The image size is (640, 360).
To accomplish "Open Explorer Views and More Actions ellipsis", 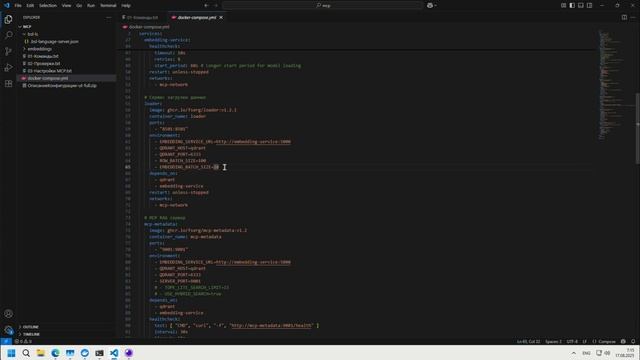I will click(x=109, y=18).
